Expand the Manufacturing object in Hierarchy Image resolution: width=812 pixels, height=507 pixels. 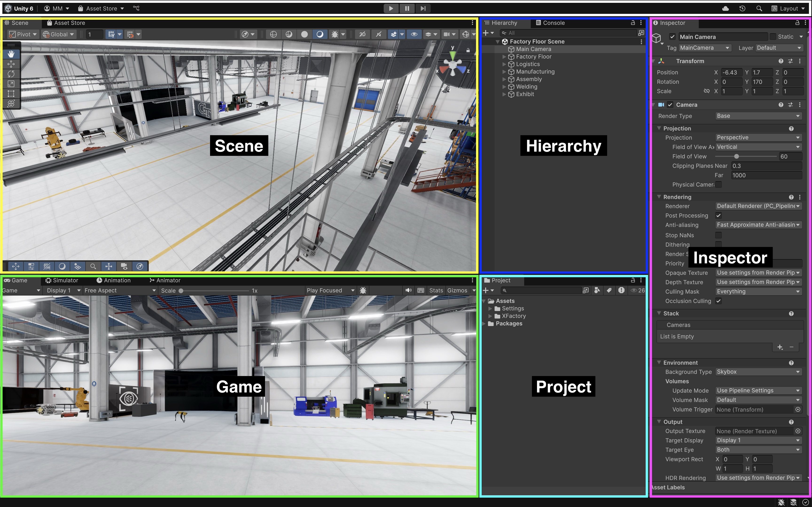click(504, 72)
